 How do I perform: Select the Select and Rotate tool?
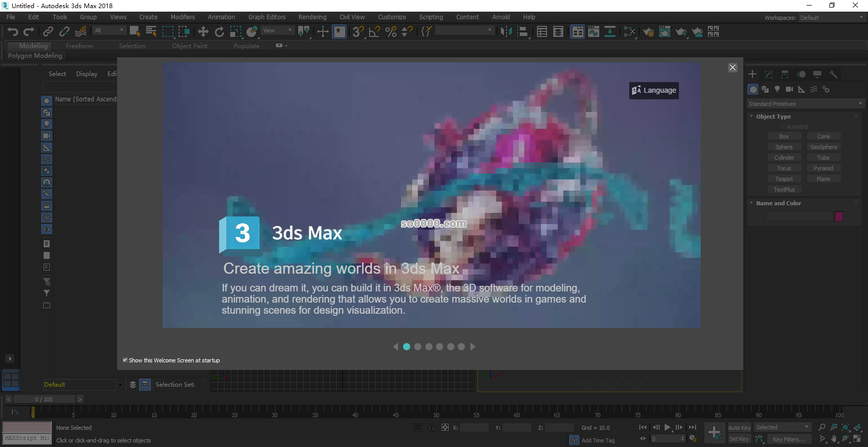point(220,32)
